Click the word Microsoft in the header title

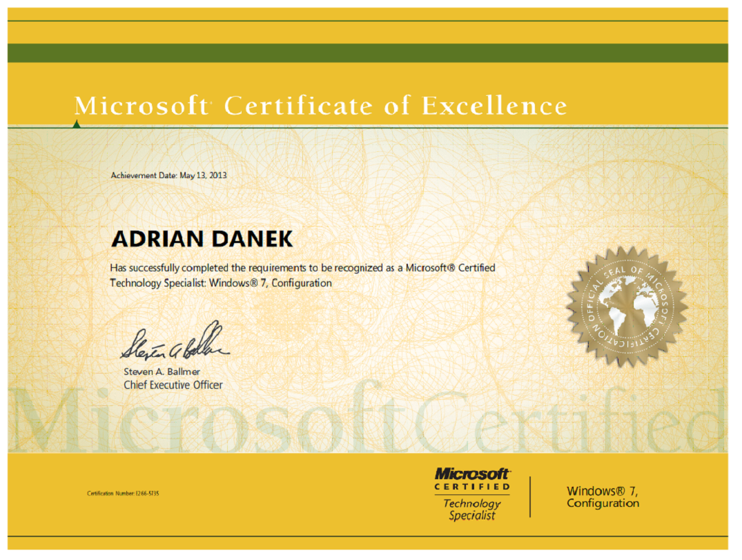141,106
